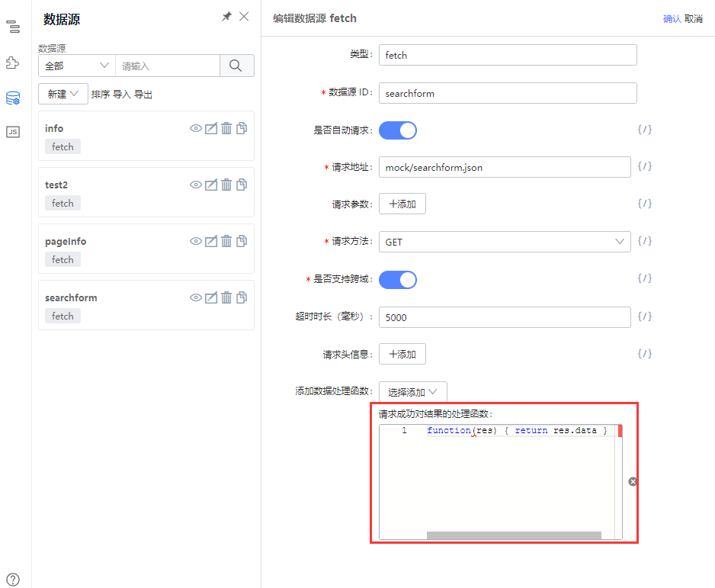
Task: Bind variable for 超时时长
Action: pyautogui.click(x=644, y=316)
